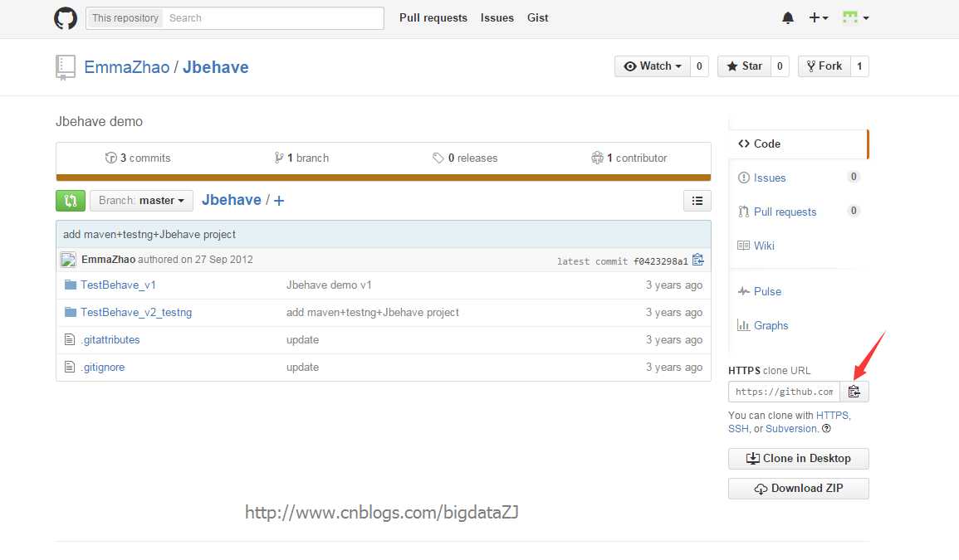Select the Code sidebar tab
The image size is (959, 560).
[798, 144]
